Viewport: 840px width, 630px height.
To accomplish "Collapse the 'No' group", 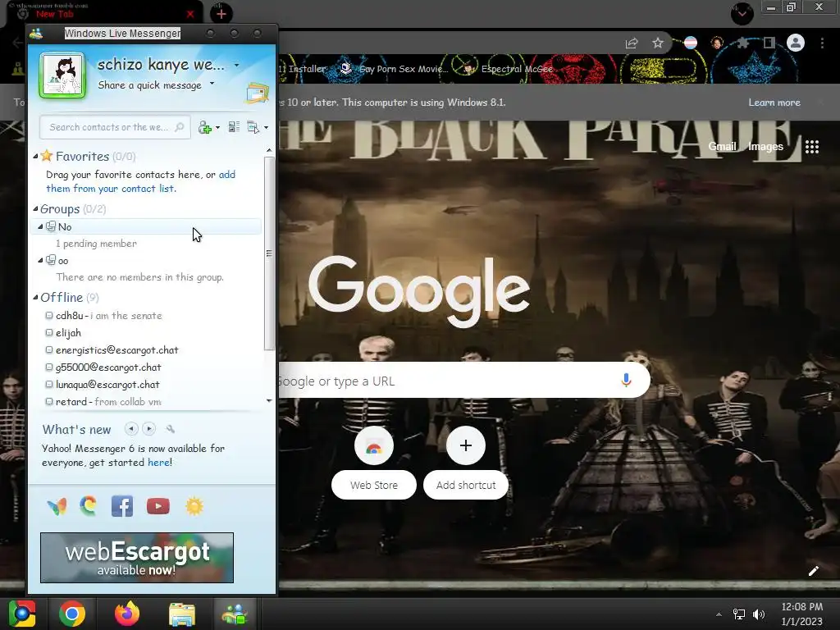I will [x=40, y=226].
